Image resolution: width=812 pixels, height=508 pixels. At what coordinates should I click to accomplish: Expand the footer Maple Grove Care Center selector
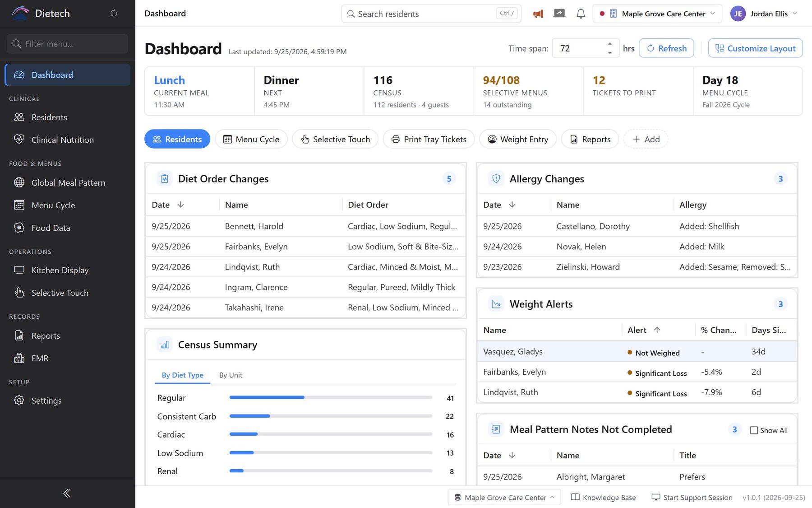pos(504,497)
